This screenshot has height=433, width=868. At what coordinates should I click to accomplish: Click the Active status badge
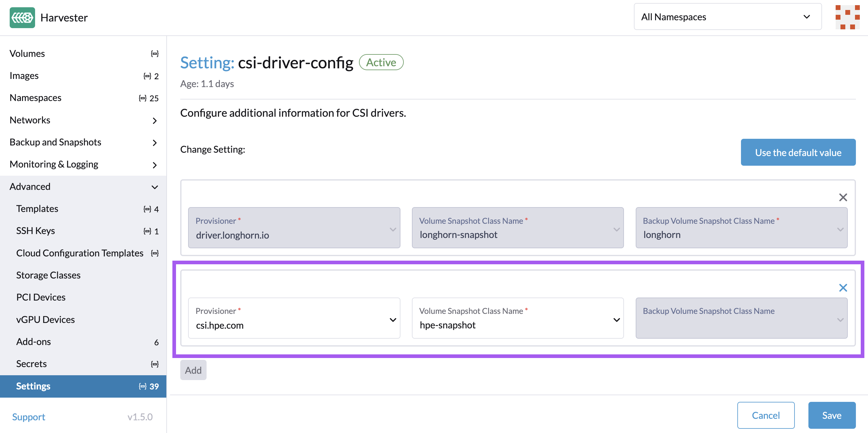pos(381,62)
